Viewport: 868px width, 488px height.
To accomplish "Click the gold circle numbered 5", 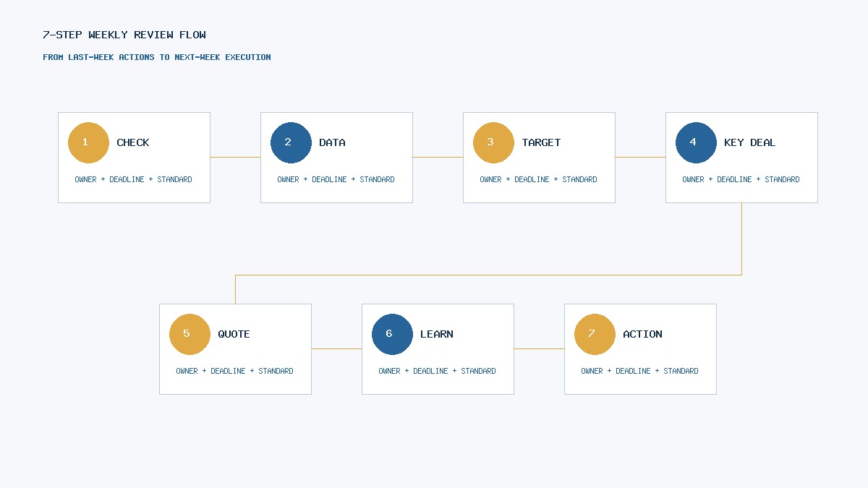I will pos(190,334).
